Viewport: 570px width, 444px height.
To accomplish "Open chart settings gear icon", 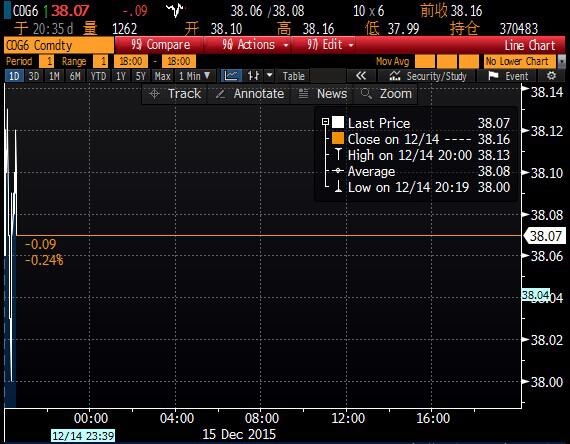I will coord(551,76).
